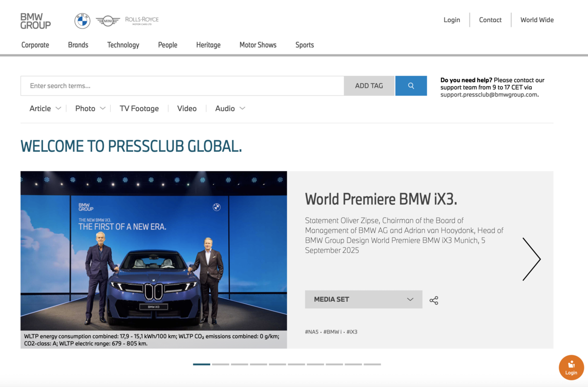Click inside the search terms input field

pyautogui.click(x=147, y=85)
